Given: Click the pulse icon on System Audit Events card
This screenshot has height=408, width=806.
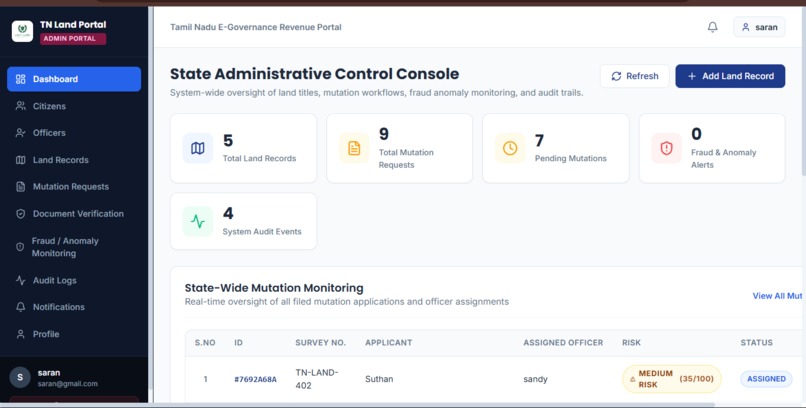Looking at the screenshot, I should (198, 221).
